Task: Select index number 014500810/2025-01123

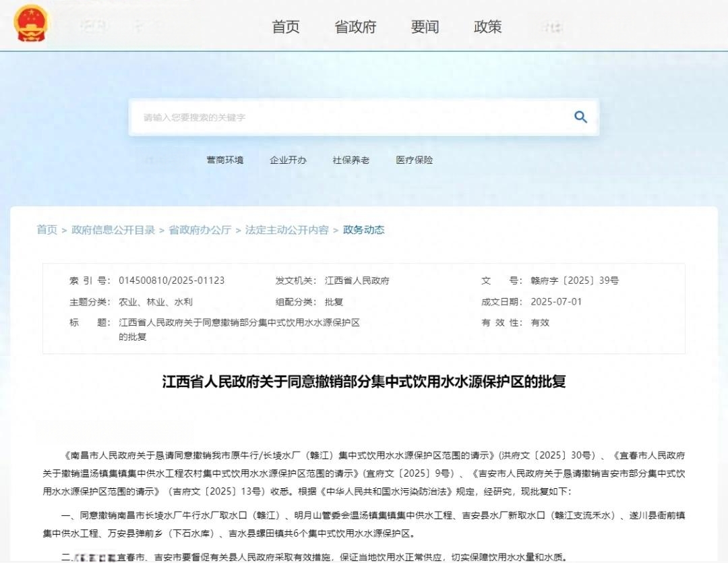Action: pyautogui.click(x=172, y=280)
